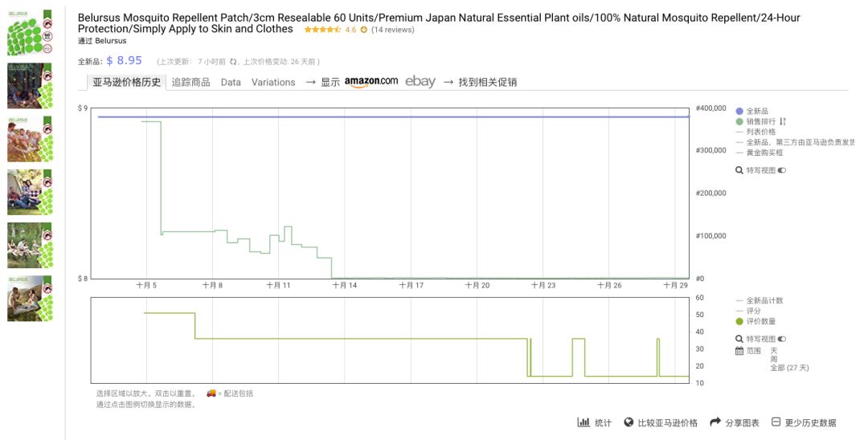The width and height of the screenshot is (868, 440).
Task: Click the minus box icon for 更少历史数据
Action: (x=776, y=422)
